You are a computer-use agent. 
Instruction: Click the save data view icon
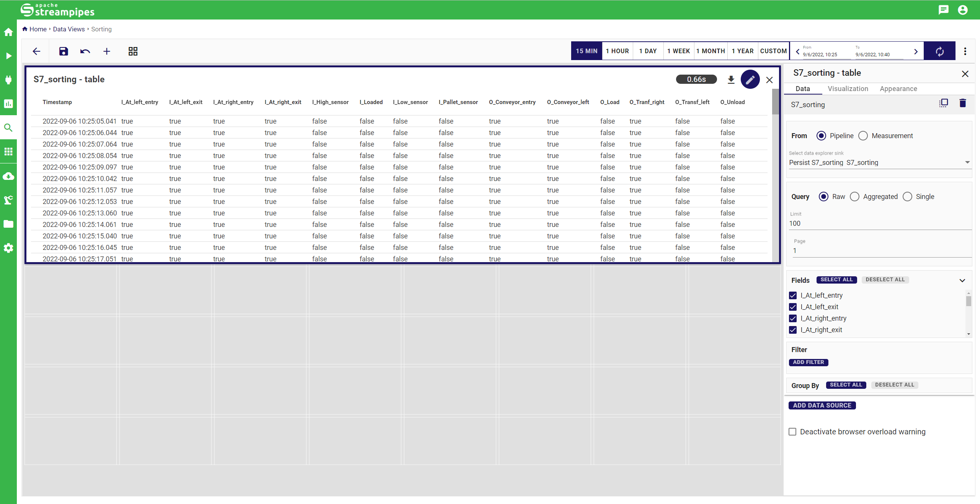coord(64,51)
